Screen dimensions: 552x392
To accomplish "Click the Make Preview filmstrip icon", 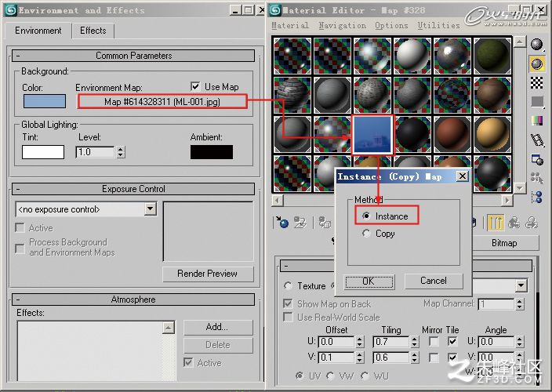I will (537, 140).
